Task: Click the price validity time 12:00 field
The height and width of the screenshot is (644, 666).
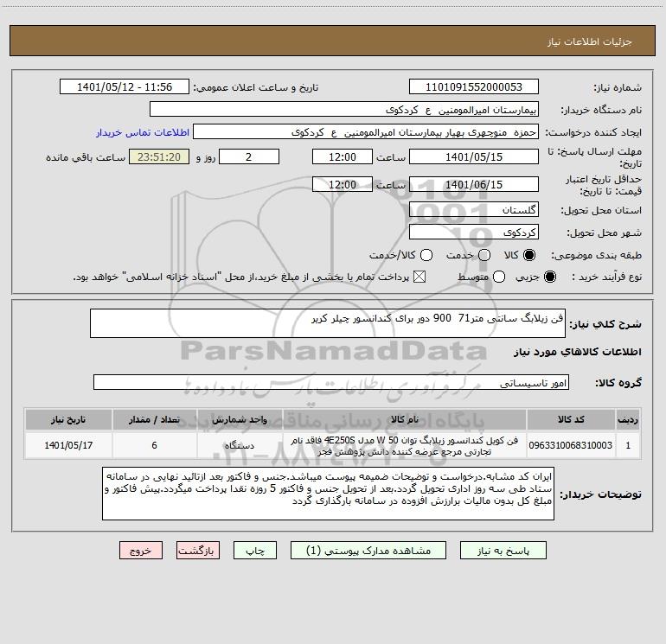Action: [x=343, y=184]
